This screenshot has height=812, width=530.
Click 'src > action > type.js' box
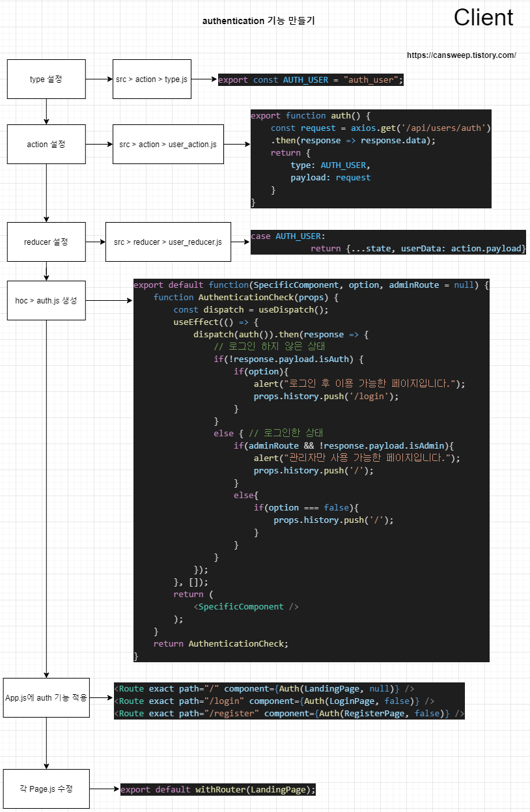tap(152, 79)
